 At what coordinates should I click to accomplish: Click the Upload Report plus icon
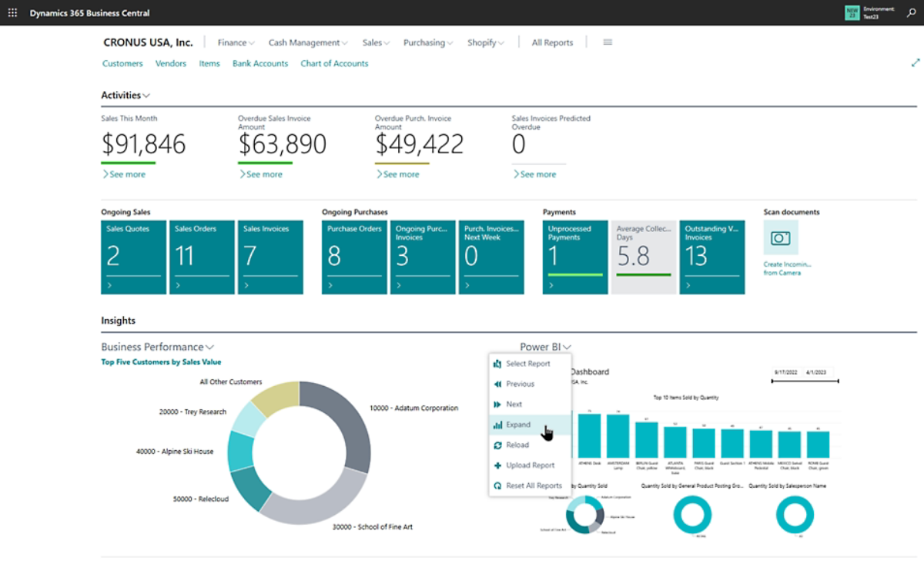497,465
